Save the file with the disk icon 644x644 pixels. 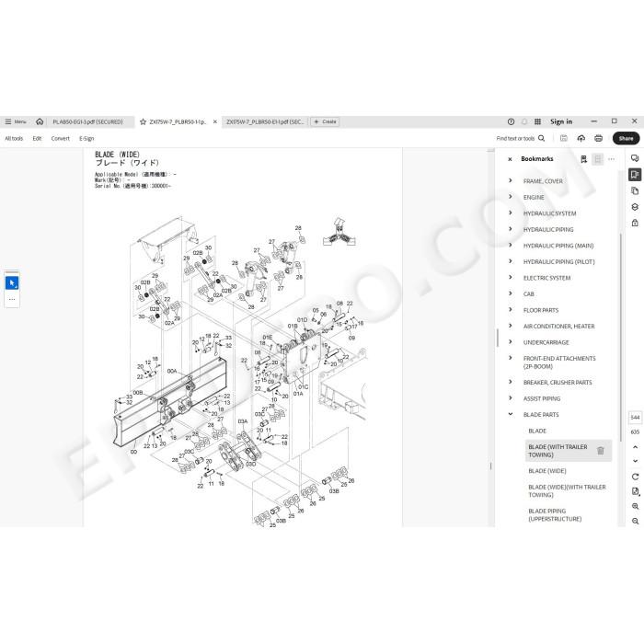(564, 138)
